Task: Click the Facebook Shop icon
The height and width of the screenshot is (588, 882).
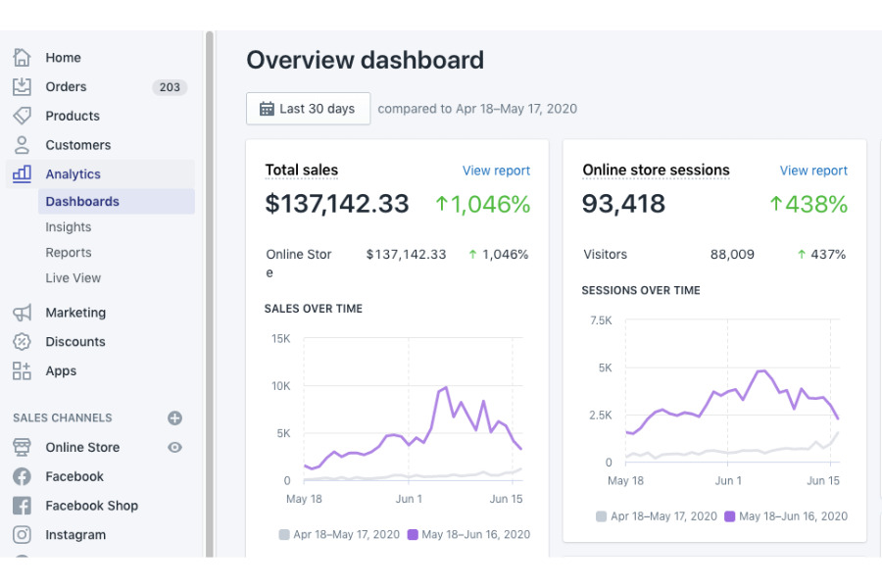Action: (22, 506)
